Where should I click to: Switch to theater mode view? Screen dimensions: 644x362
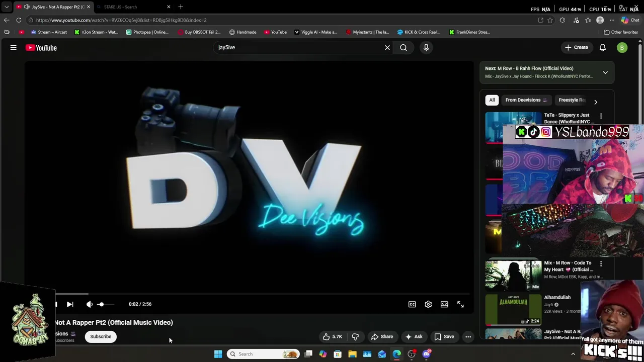(x=444, y=304)
